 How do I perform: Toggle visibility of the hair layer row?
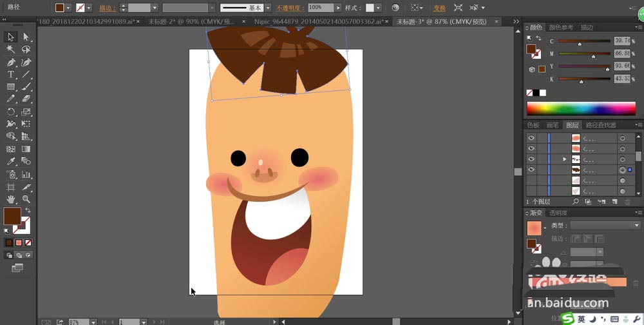[531, 170]
